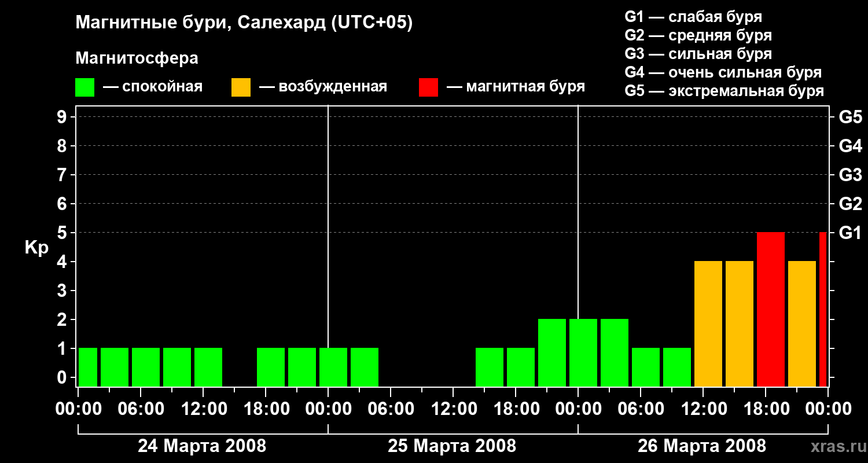Click the 'G3 — сильная буря' legend line

pos(698,54)
